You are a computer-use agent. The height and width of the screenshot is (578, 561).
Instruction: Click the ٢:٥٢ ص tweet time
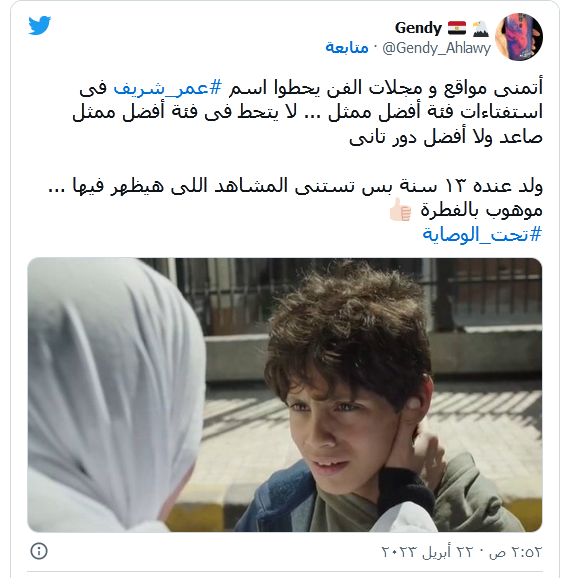click(x=516, y=552)
